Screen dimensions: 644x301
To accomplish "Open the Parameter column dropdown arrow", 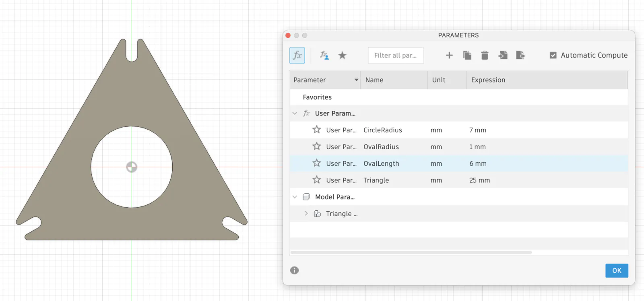I will pyautogui.click(x=356, y=80).
